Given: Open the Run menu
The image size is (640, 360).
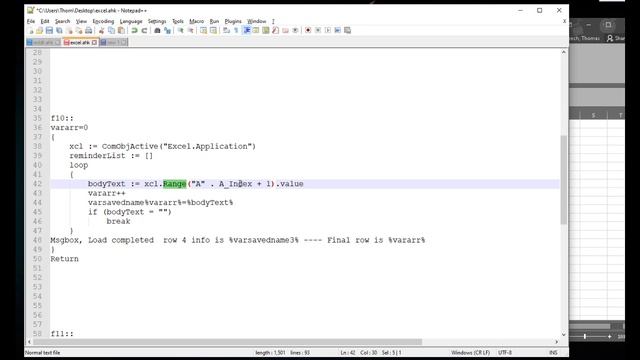Looking at the screenshot, I should coord(214,21).
